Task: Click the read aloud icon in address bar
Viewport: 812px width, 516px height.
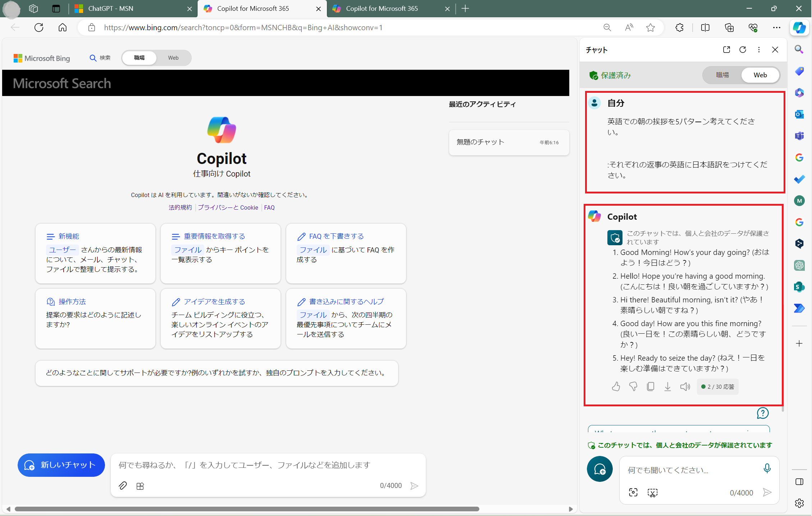Action: pos(629,28)
